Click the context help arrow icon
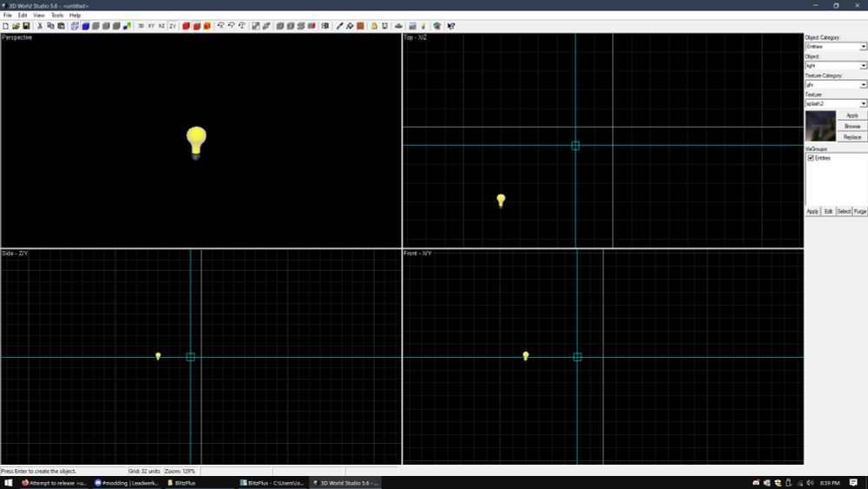Screen dimensions: 868x489 451,26
